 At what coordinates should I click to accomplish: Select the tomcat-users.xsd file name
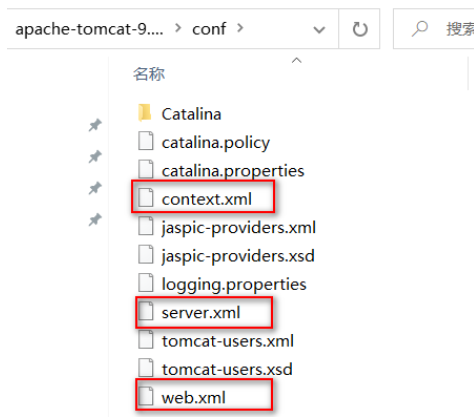227,369
